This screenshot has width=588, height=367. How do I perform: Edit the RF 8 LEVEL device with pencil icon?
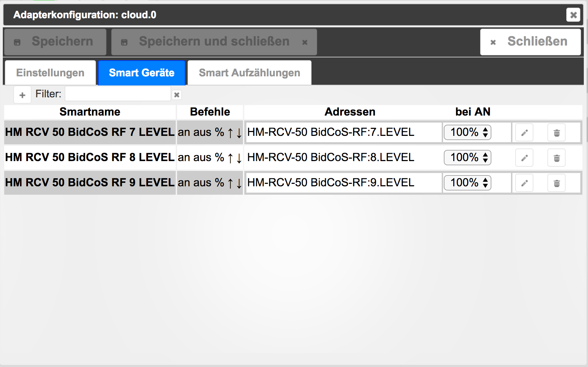(524, 158)
